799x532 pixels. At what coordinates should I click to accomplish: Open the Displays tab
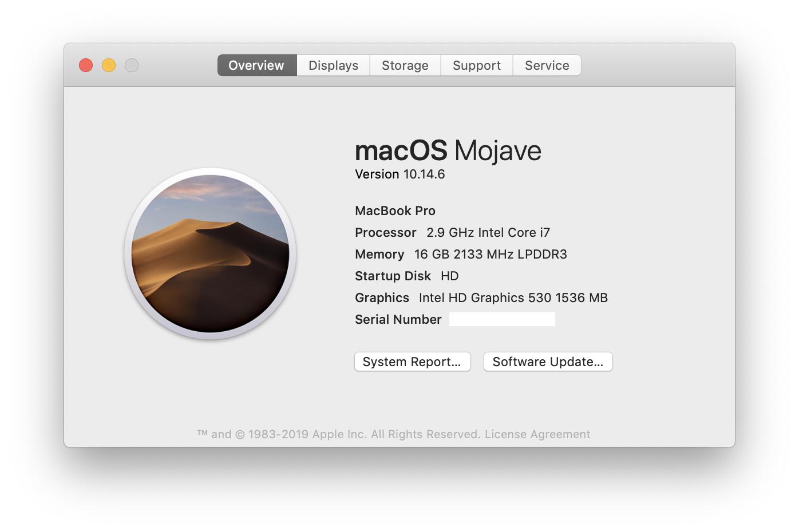click(x=333, y=65)
